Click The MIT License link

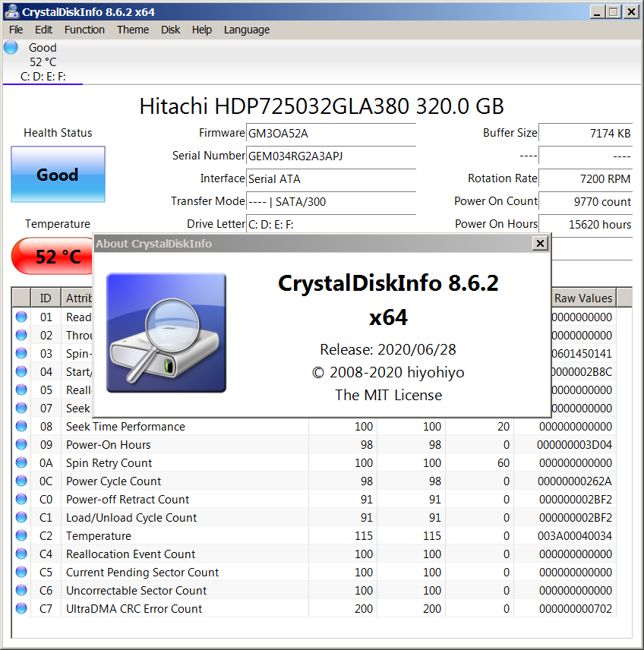click(x=388, y=395)
